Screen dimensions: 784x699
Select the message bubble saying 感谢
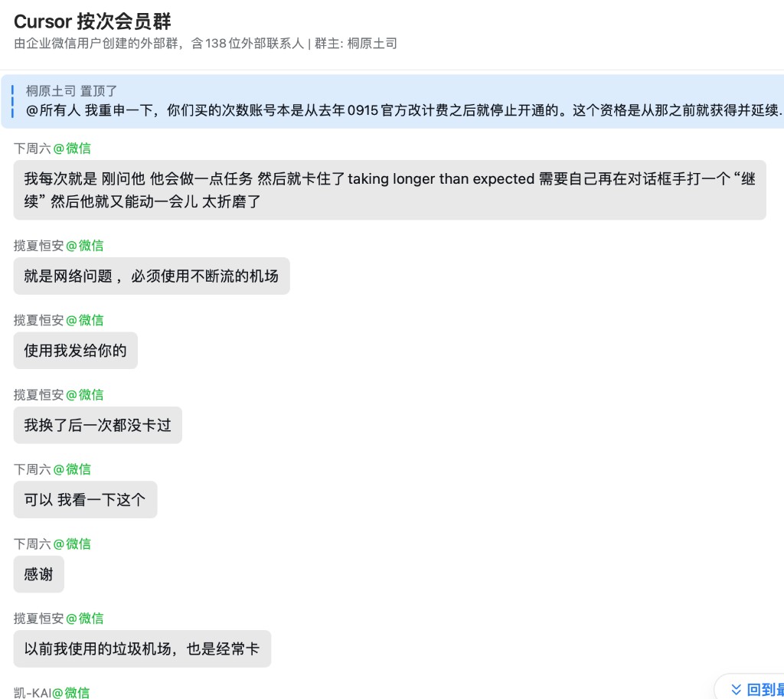point(38,573)
